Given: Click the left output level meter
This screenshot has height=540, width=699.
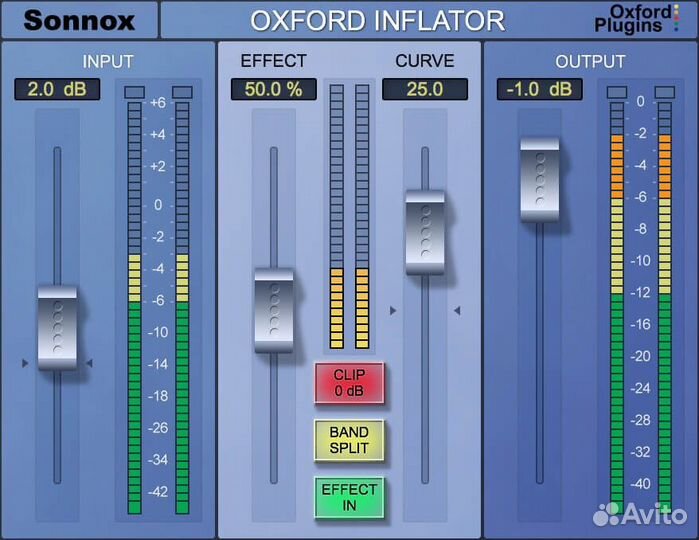Looking at the screenshot, I should click(x=617, y=308).
